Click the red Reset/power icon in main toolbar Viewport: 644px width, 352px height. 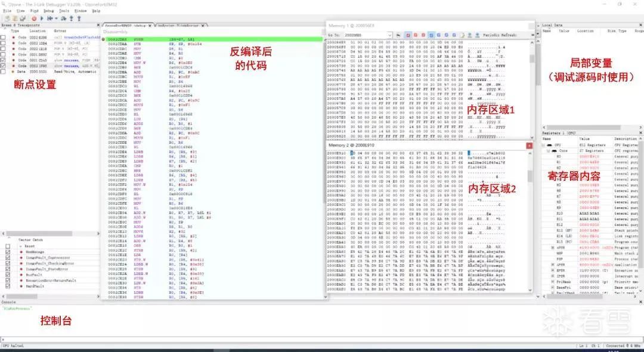tap(34, 18)
